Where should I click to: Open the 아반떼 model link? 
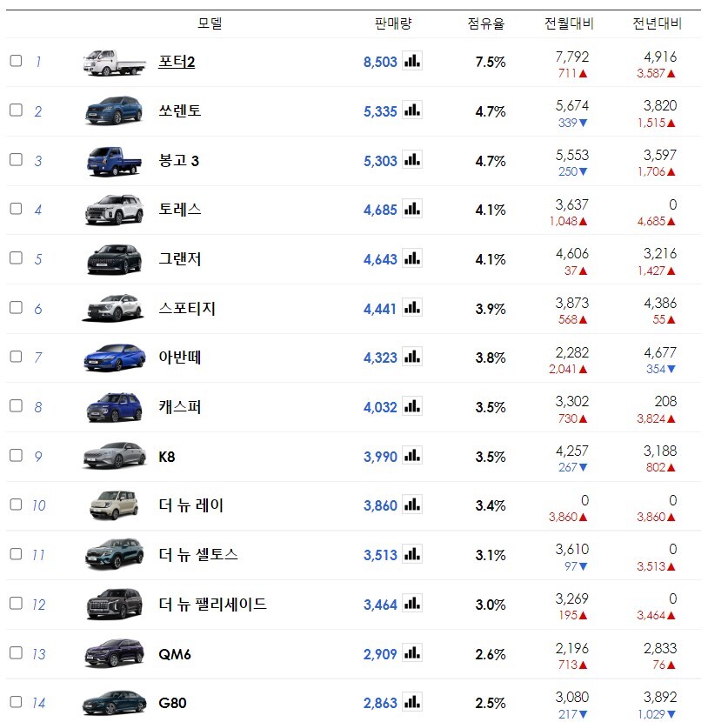(x=180, y=358)
